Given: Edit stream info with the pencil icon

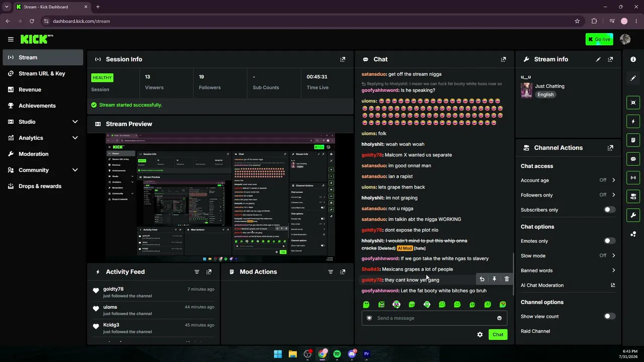Looking at the screenshot, I should tap(598, 59).
